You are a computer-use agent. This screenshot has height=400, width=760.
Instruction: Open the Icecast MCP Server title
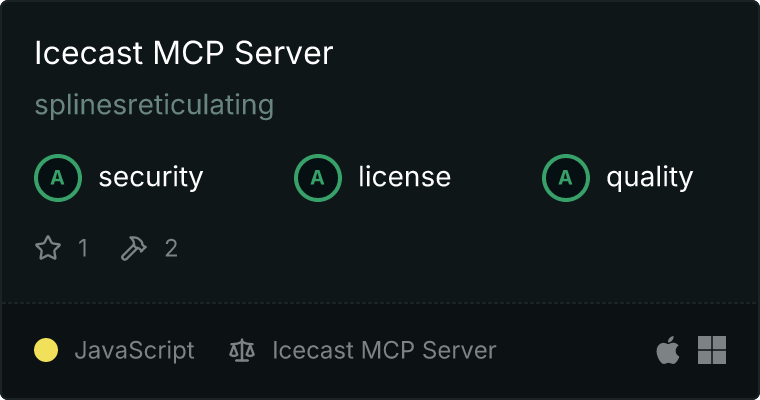coord(184,52)
